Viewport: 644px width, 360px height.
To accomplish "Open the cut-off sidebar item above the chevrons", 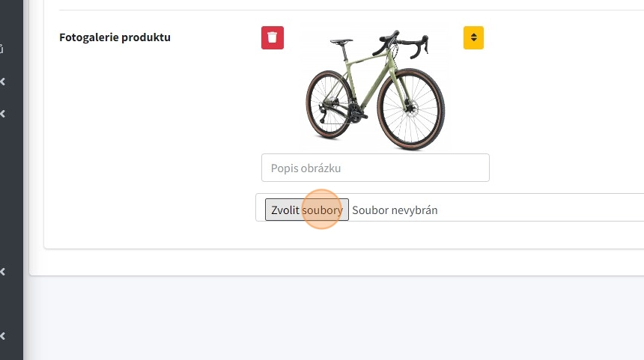I will (x=2, y=49).
